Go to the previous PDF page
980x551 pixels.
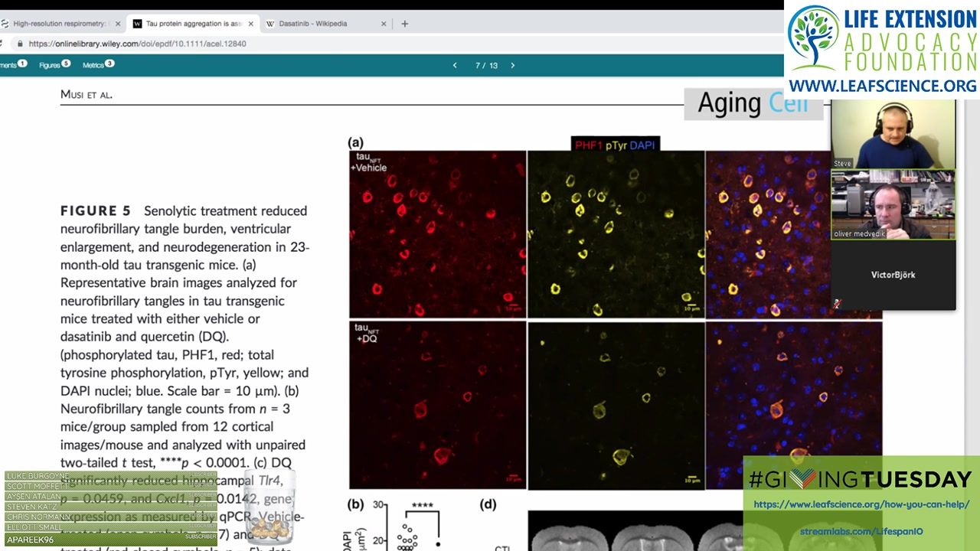pos(455,66)
